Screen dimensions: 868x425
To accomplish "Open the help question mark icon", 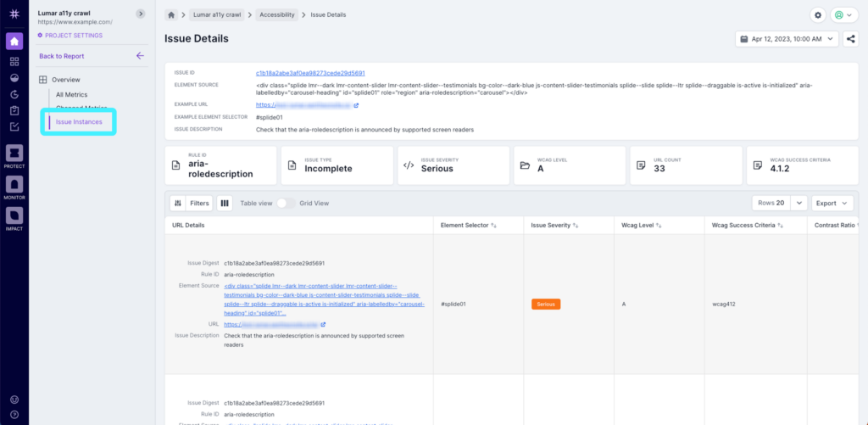I will tap(14, 414).
